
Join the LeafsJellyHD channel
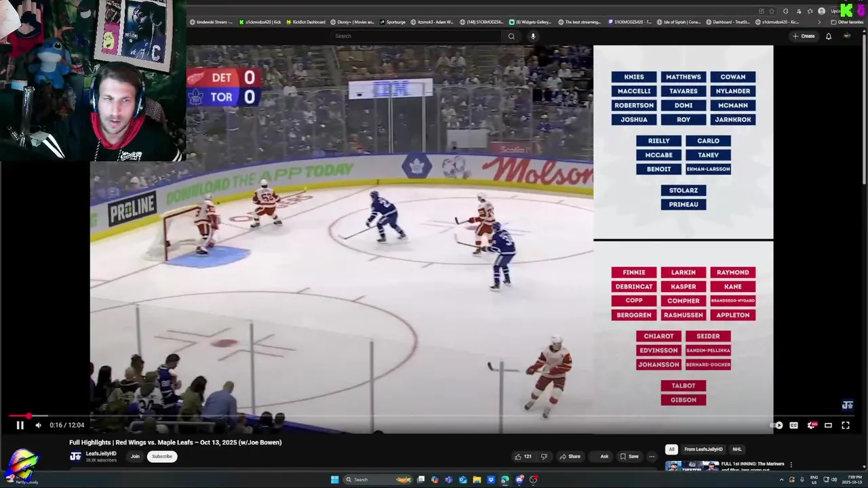135,456
